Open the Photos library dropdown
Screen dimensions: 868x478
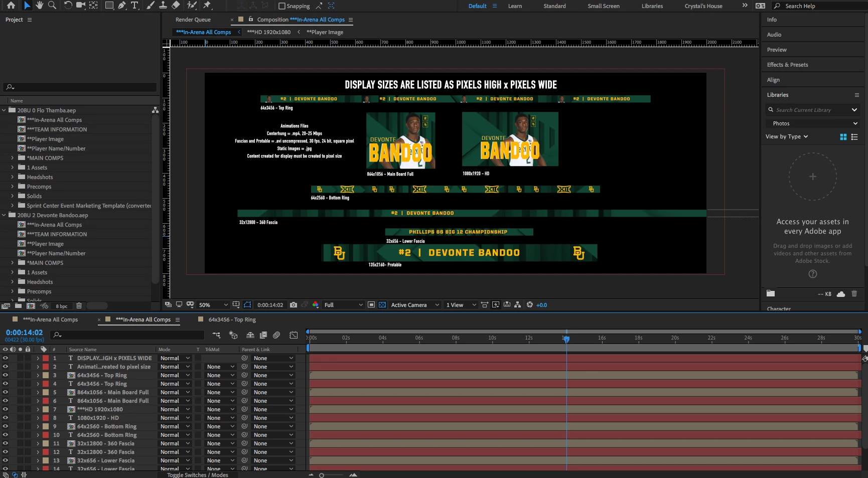tap(812, 123)
